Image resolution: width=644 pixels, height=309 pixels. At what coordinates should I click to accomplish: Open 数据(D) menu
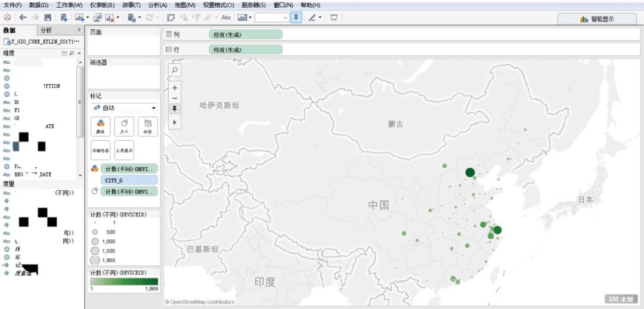point(39,5)
